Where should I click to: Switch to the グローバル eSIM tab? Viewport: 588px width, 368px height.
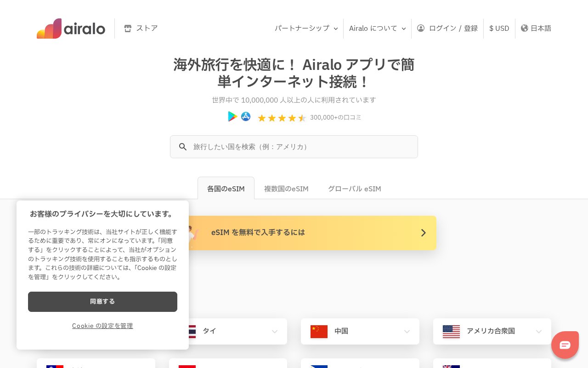[355, 189]
